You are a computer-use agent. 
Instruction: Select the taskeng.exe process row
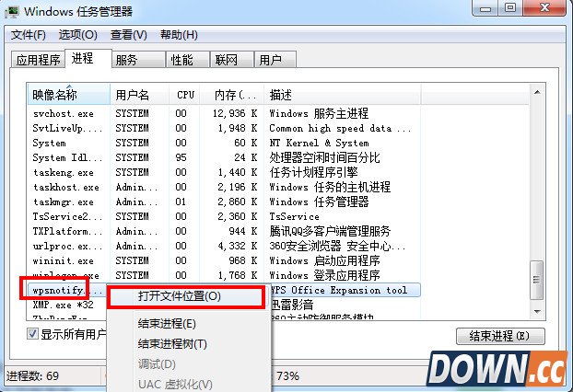click(224, 172)
